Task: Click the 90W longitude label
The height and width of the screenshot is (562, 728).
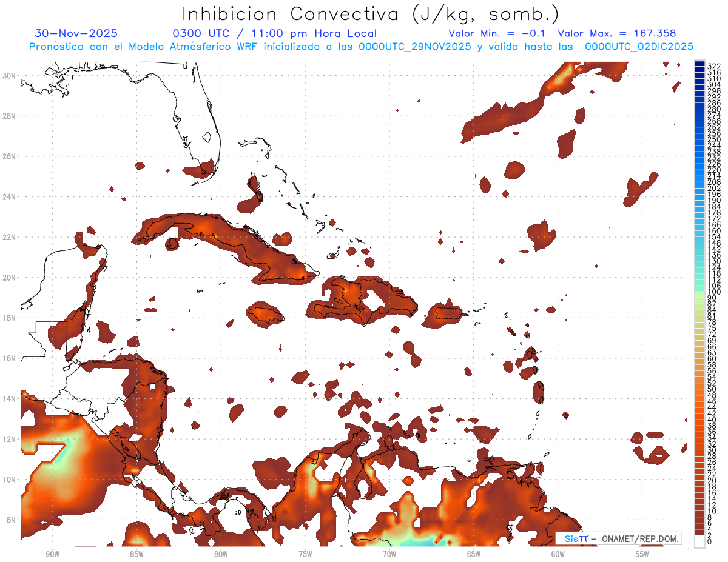Action: 52,554
